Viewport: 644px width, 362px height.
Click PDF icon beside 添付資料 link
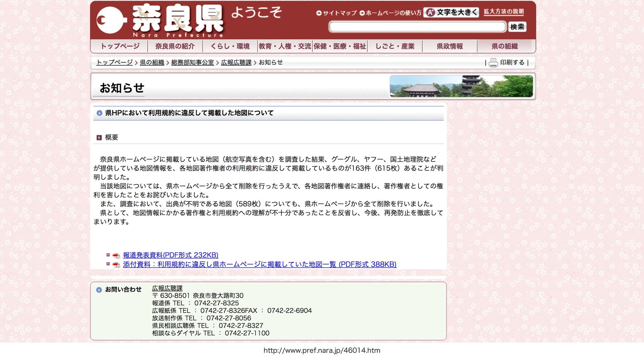click(x=116, y=265)
